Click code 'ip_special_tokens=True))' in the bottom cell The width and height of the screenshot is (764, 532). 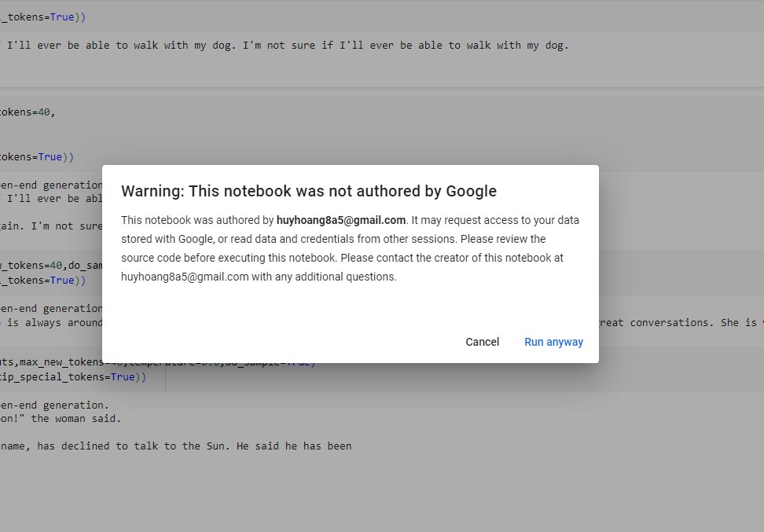click(73, 377)
